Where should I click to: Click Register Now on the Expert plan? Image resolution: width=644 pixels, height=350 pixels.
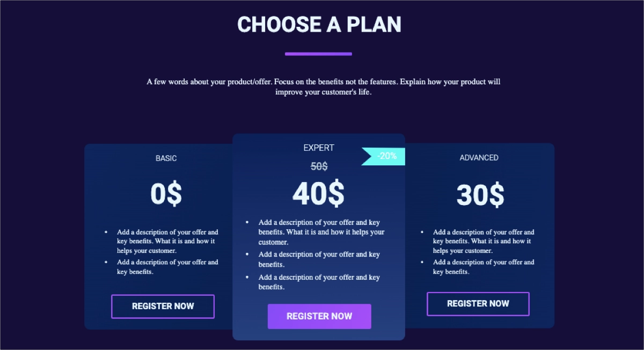coord(319,316)
